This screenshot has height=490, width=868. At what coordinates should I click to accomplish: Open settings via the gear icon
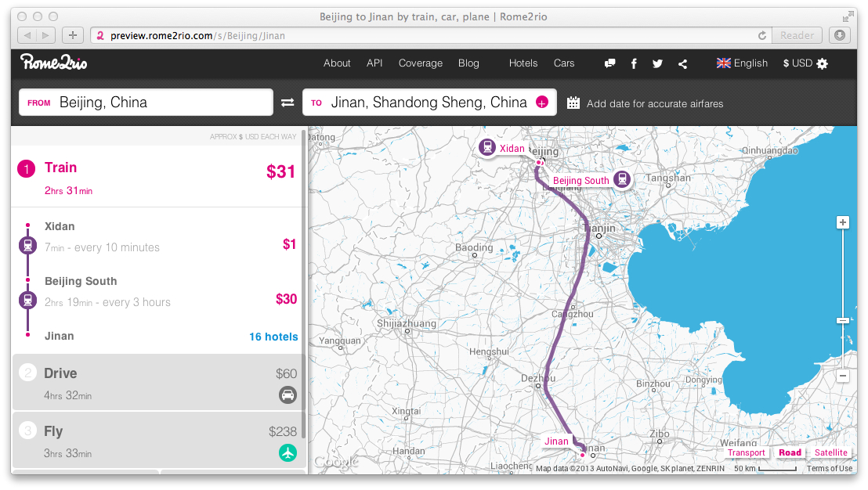pyautogui.click(x=823, y=63)
